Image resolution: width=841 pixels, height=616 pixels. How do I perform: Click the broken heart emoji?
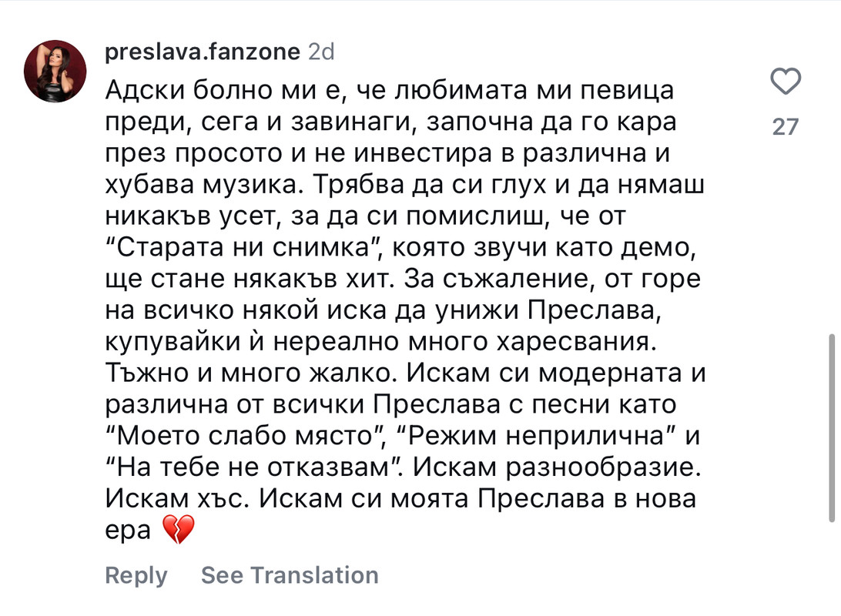pyautogui.click(x=178, y=531)
